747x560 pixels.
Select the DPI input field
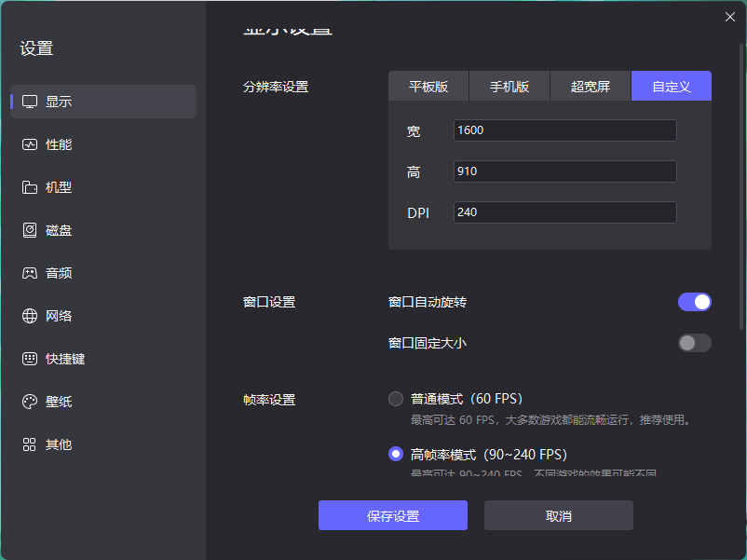coord(564,212)
